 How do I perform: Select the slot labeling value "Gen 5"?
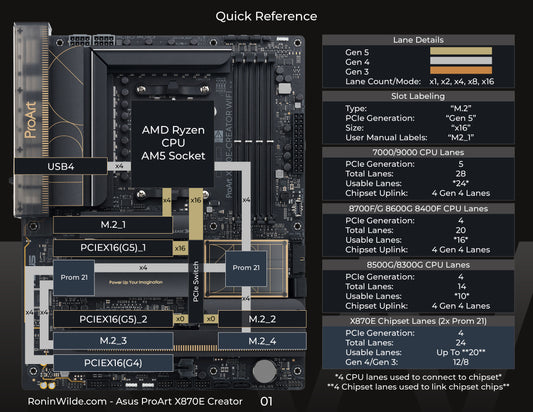pos(461,118)
